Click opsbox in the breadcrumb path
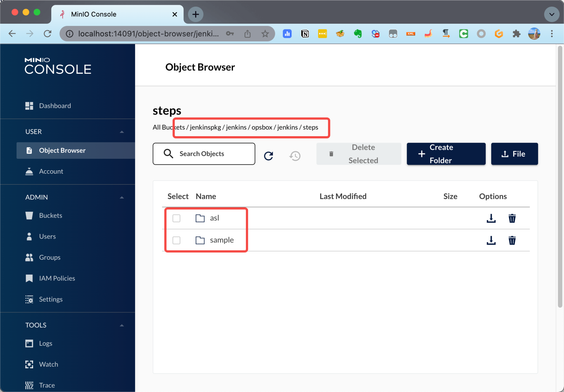 point(262,127)
